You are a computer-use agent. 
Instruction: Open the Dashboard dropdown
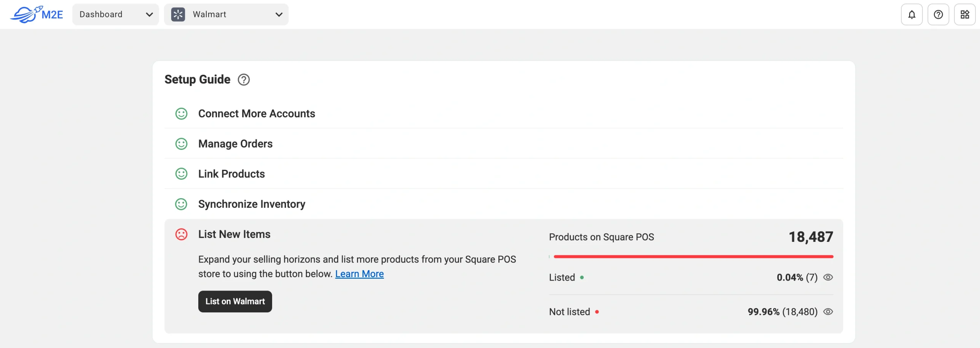pos(115,14)
